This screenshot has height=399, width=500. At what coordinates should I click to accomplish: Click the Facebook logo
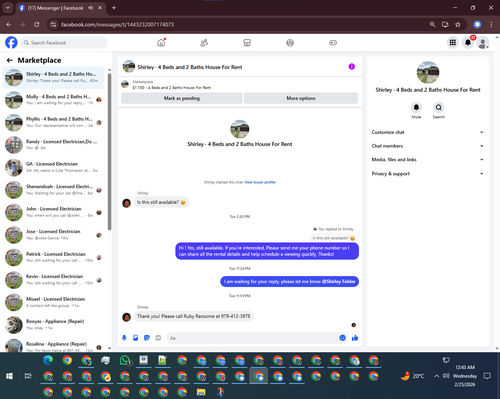point(11,43)
